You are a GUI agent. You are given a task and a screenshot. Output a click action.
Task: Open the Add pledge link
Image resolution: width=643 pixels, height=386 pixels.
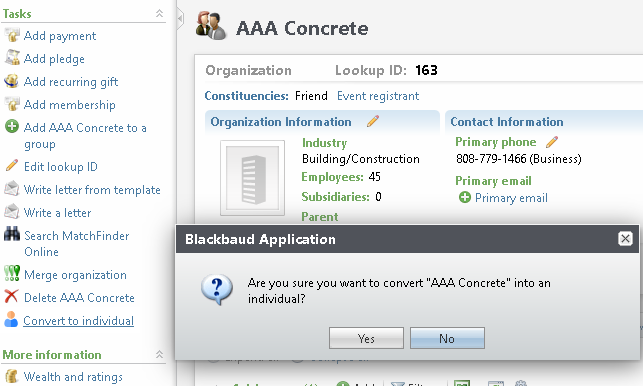pos(54,59)
